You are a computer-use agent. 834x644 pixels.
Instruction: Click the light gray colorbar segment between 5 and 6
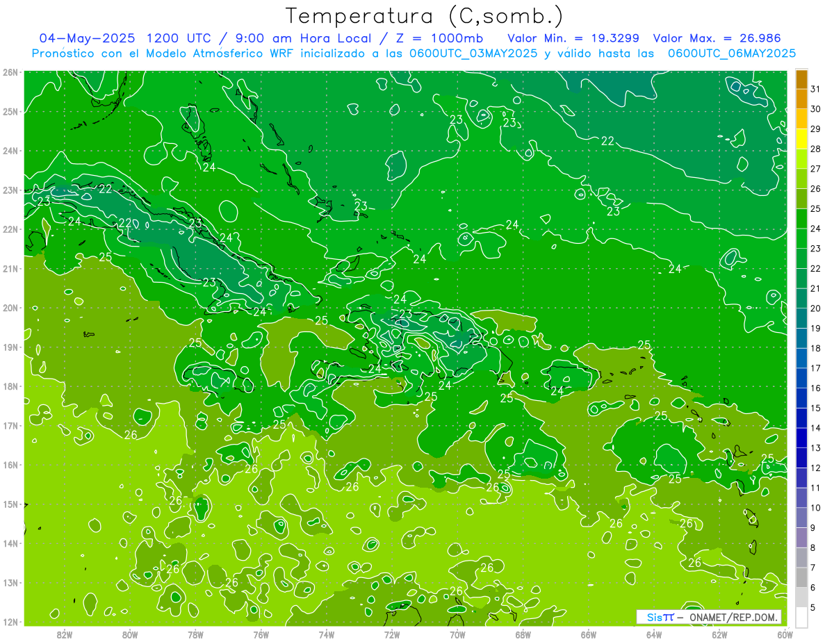click(x=802, y=597)
